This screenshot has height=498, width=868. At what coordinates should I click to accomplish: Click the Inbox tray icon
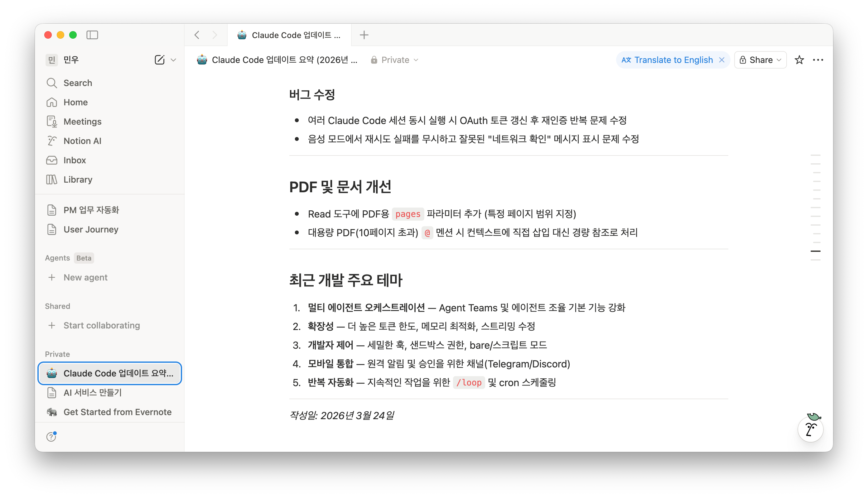pyautogui.click(x=52, y=160)
